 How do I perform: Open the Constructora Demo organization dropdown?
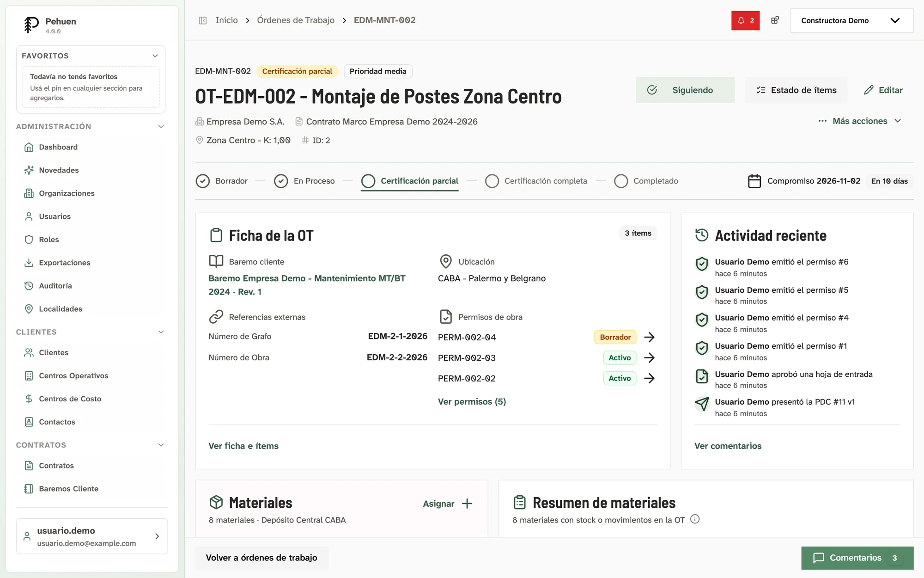click(x=851, y=20)
